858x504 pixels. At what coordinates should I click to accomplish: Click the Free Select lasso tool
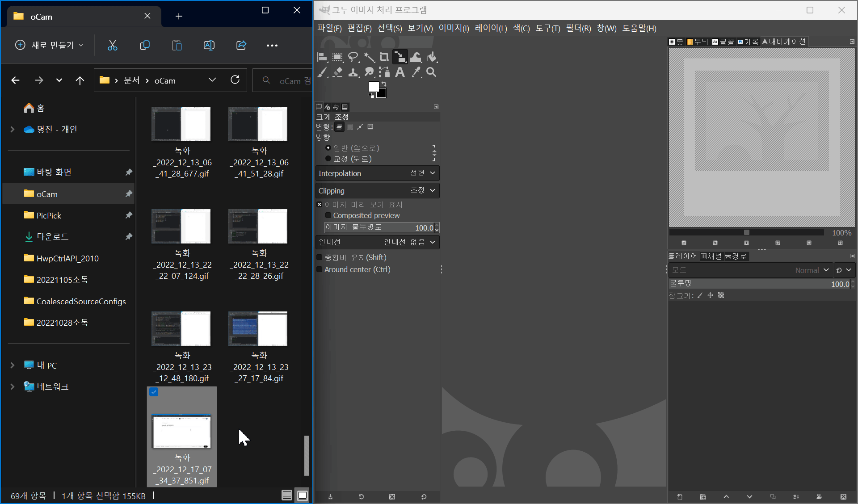tap(353, 57)
